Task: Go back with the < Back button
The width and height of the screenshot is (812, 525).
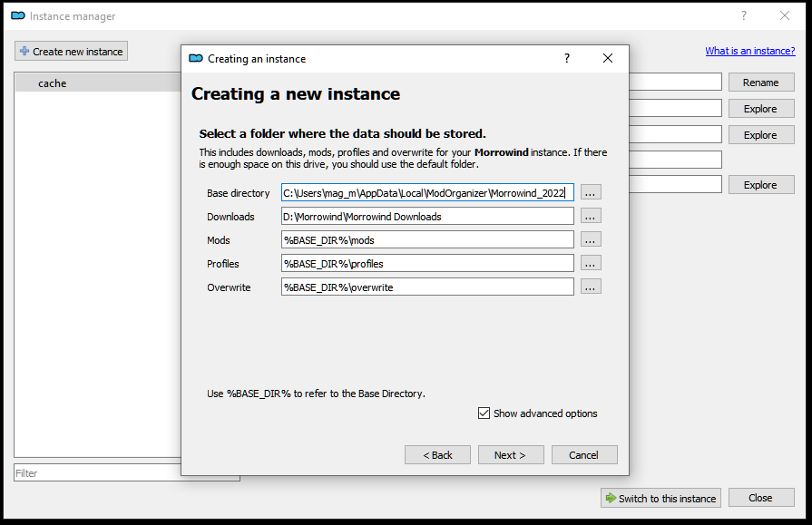Action: (x=437, y=455)
